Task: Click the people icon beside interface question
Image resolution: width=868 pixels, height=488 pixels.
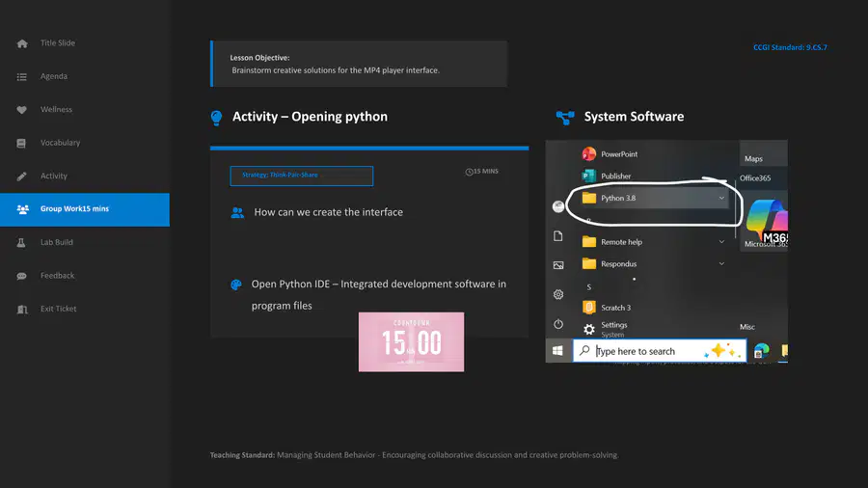Action: pos(237,212)
